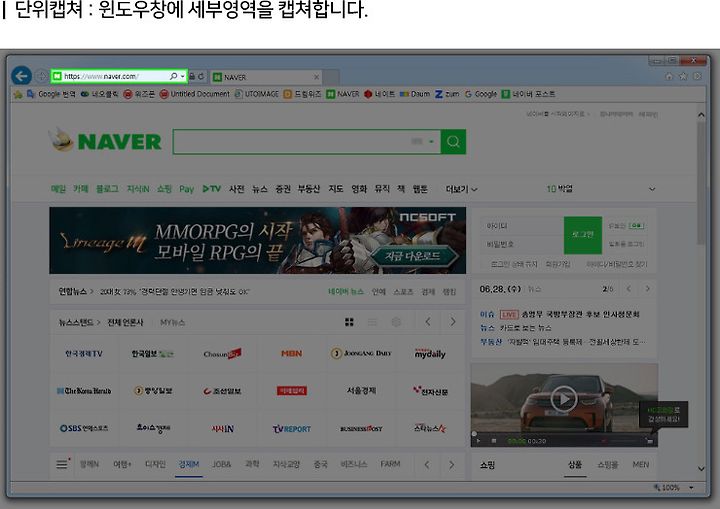Open the Pay menu item
The width and height of the screenshot is (720, 509).
(x=186, y=189)
